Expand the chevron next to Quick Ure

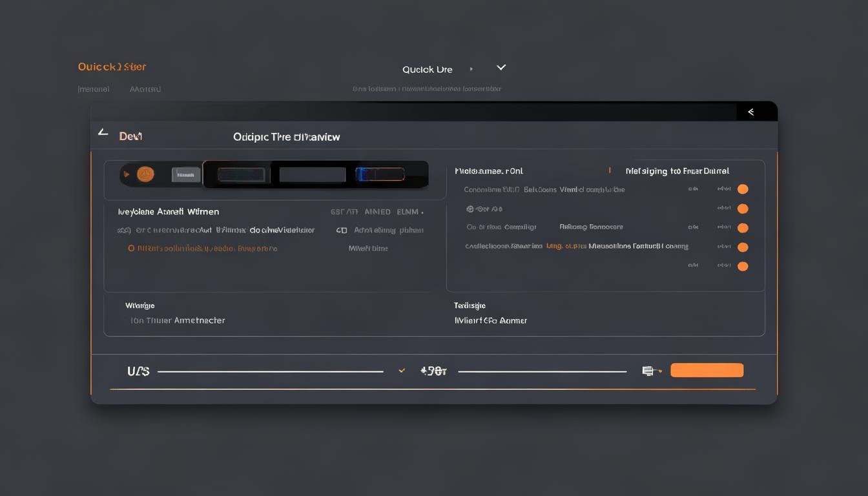501,67
